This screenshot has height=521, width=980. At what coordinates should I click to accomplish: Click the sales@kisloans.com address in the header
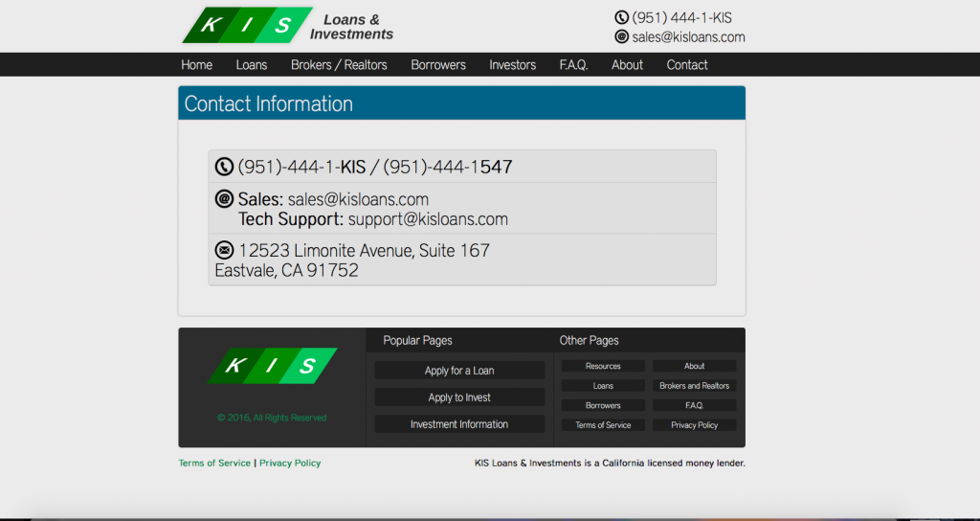coord(688,37)
